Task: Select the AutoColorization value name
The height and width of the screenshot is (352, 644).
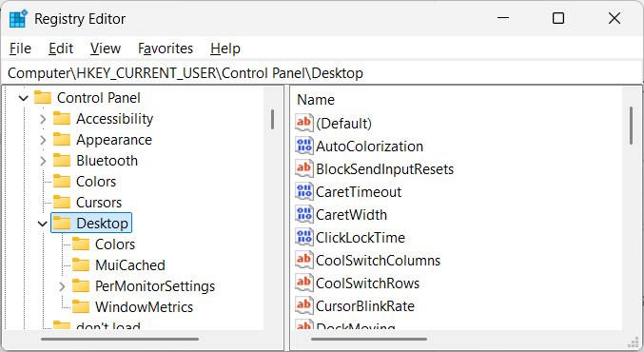Action: point(370,147)
